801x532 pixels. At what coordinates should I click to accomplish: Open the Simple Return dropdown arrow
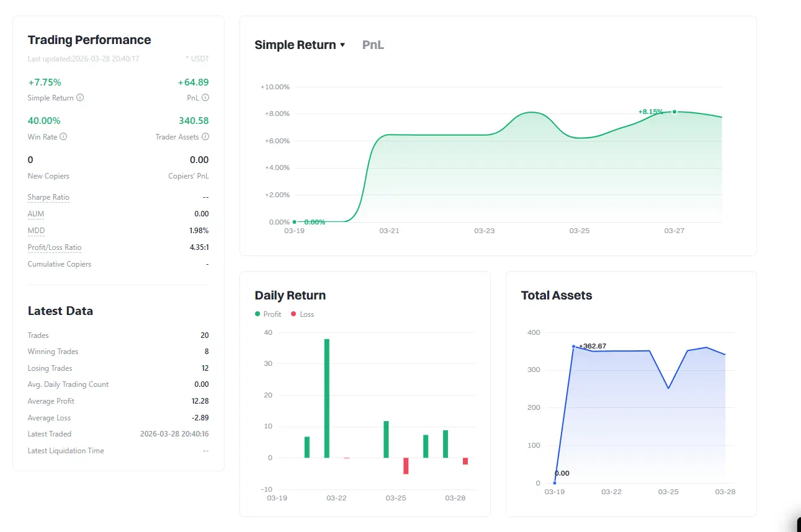click(342, 45)
